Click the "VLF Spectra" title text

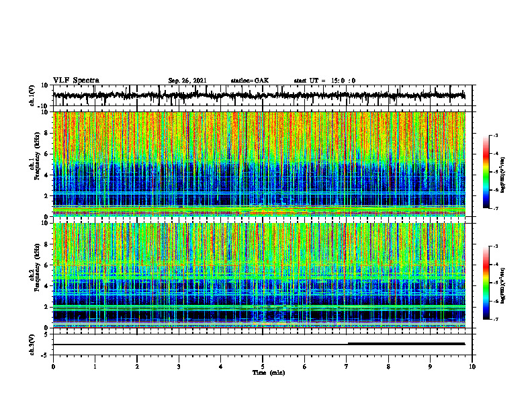[76, 81]
